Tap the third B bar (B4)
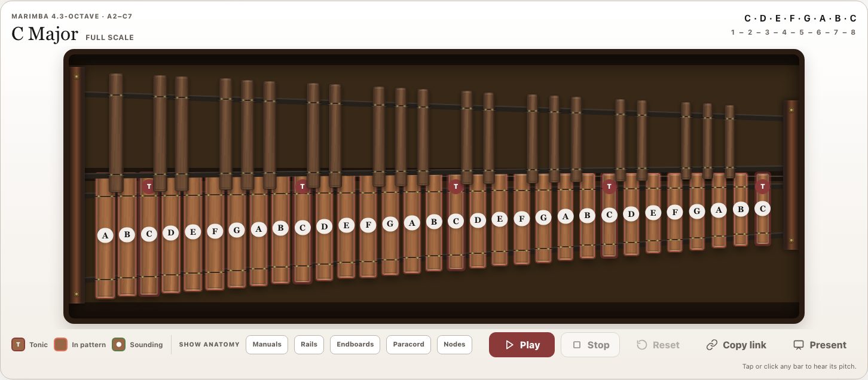Viewport: 868px width, 380px height. [434, 222]
